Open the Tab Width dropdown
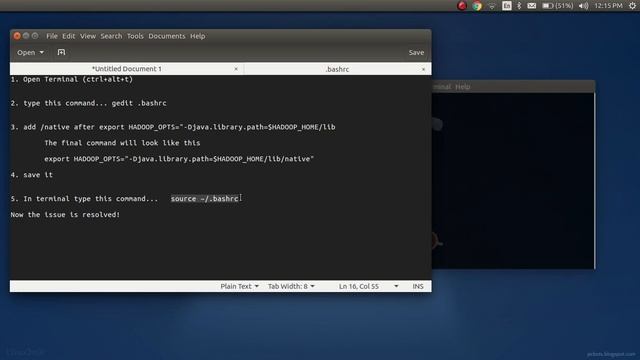The width and height of the screenshot is (640, 360). pyautogui.click(x=291, y=286)
